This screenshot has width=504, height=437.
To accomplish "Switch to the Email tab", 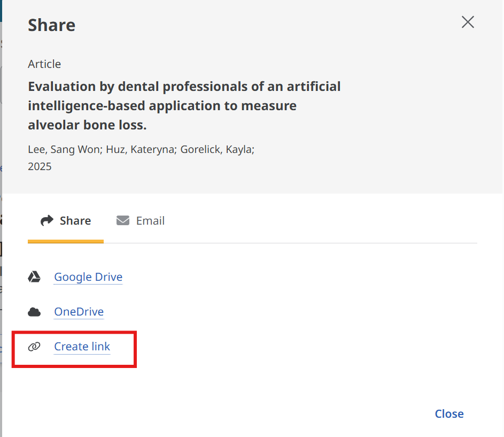I will (141, 221).
